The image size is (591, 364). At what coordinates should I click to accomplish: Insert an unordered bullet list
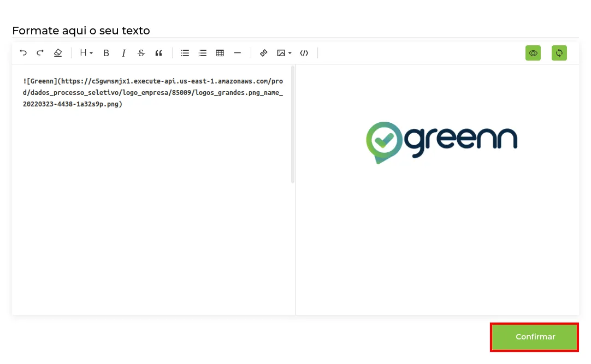coord(185,53)
